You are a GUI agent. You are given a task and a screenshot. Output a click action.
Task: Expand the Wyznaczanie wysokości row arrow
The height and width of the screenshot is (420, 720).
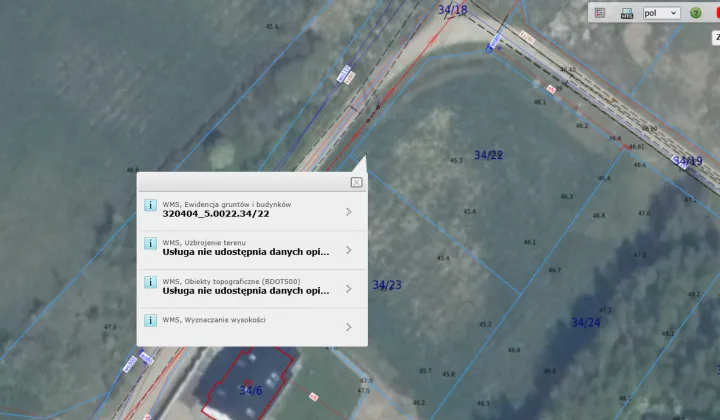349,327
